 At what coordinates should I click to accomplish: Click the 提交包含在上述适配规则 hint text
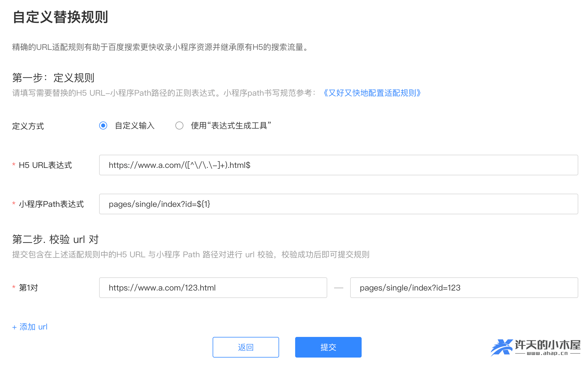point(191,254)
